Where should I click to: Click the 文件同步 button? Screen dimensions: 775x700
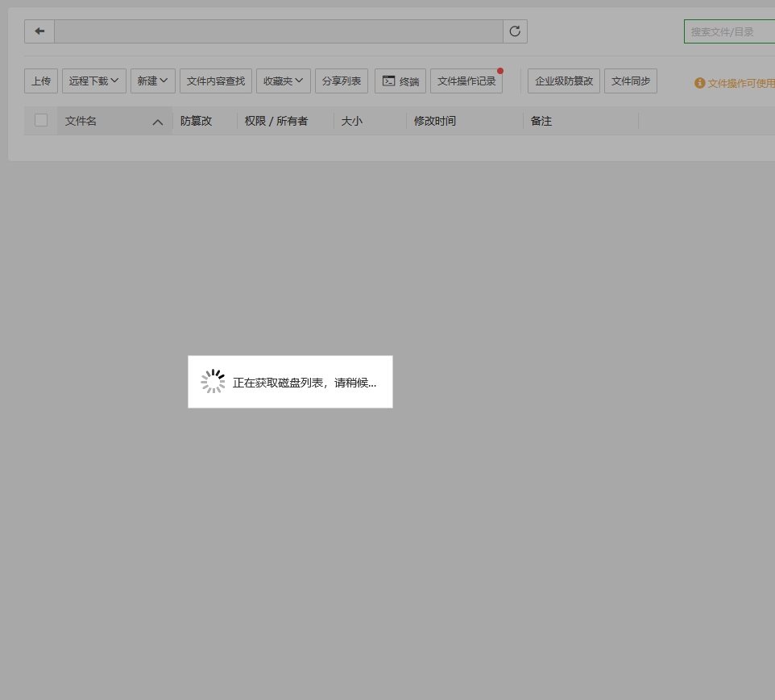pos(631,81)
